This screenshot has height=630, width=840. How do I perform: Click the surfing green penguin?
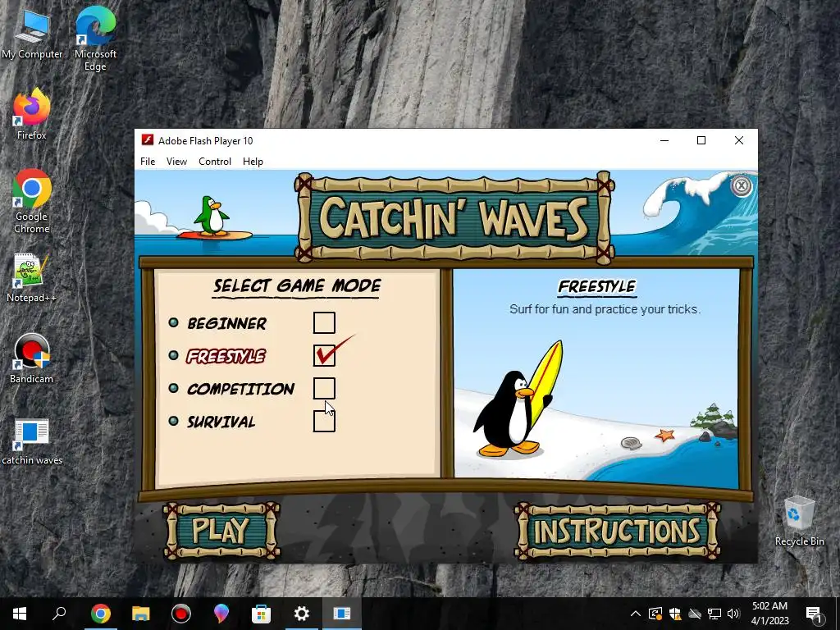point(212,217)
